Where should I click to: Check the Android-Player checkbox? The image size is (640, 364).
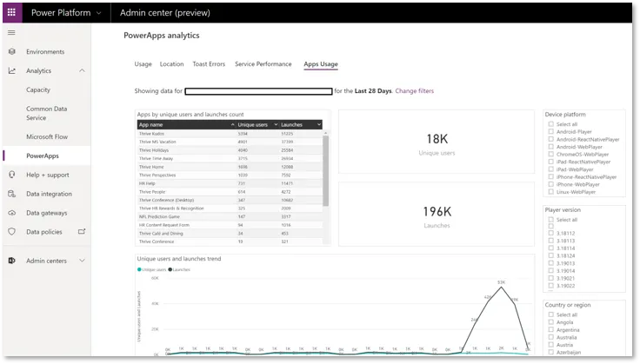[551, 131]
